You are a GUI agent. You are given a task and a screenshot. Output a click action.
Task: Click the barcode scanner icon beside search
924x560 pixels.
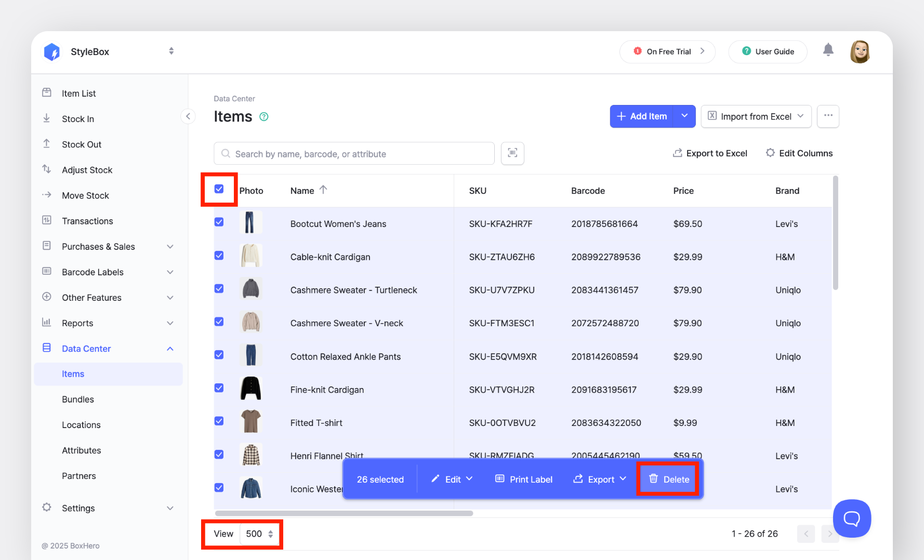[512, 153]
